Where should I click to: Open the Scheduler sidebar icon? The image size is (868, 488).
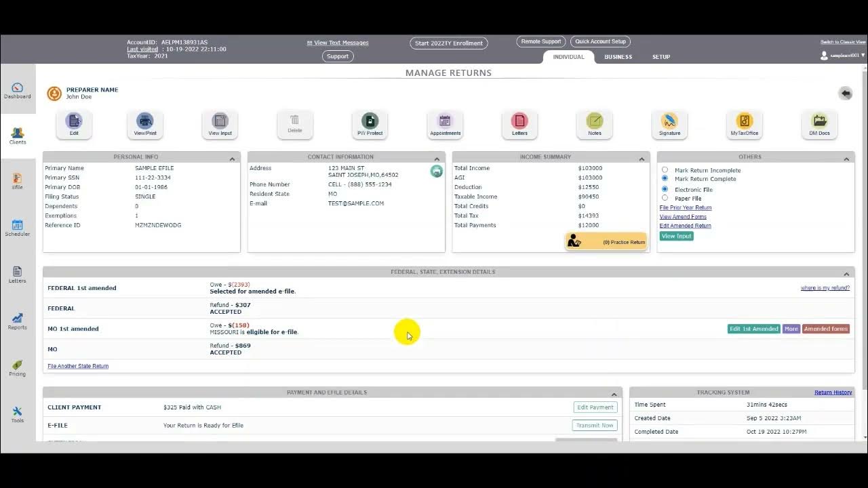coord(17,228)
